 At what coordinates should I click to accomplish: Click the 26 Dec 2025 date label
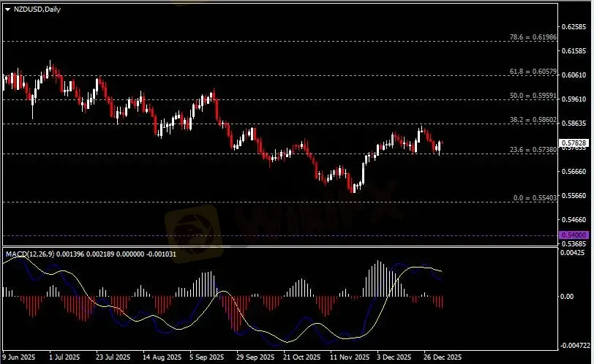[x=443, y=357]
